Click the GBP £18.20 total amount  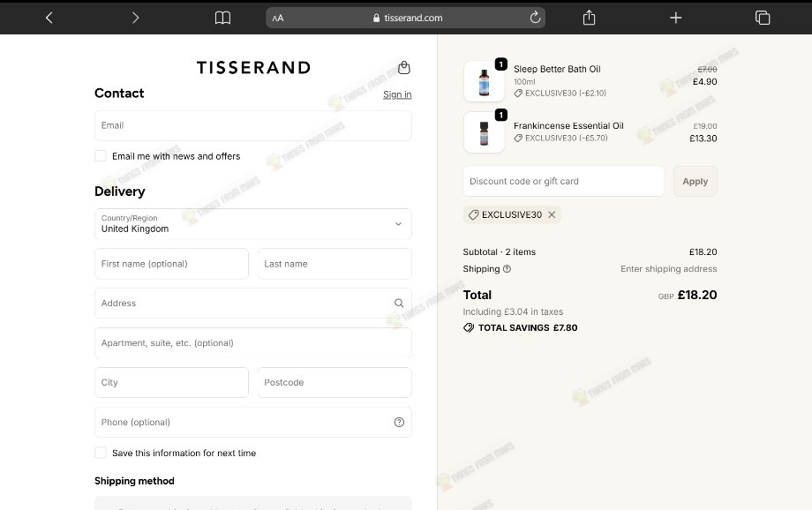tap(688, 295)
